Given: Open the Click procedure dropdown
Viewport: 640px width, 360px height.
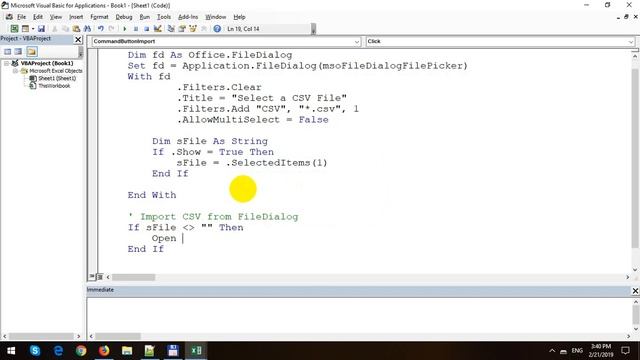Looking at the screenshot, I should 631,42.
